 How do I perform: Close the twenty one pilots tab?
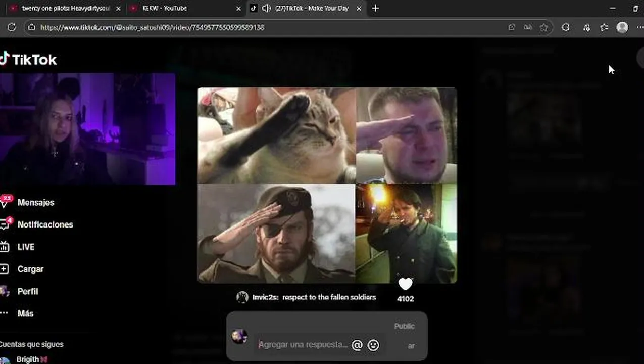point(119,9)
